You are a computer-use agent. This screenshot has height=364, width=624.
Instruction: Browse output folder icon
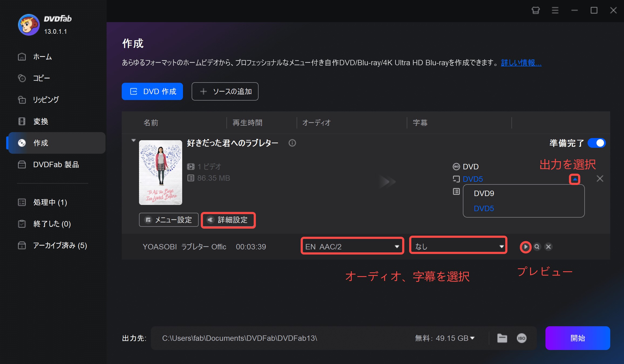[x=502, y=338]
